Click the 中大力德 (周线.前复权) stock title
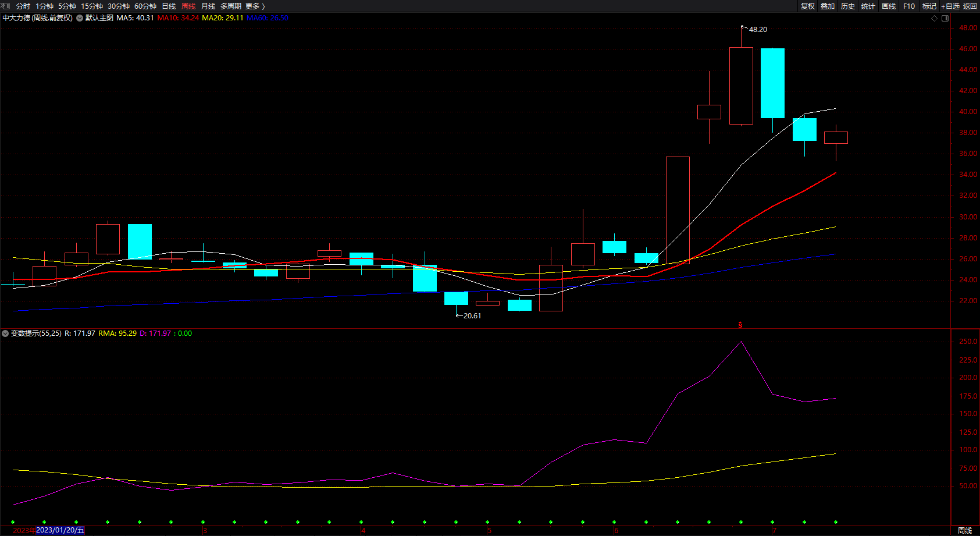The image size is (980, 536). coord(38,18)
